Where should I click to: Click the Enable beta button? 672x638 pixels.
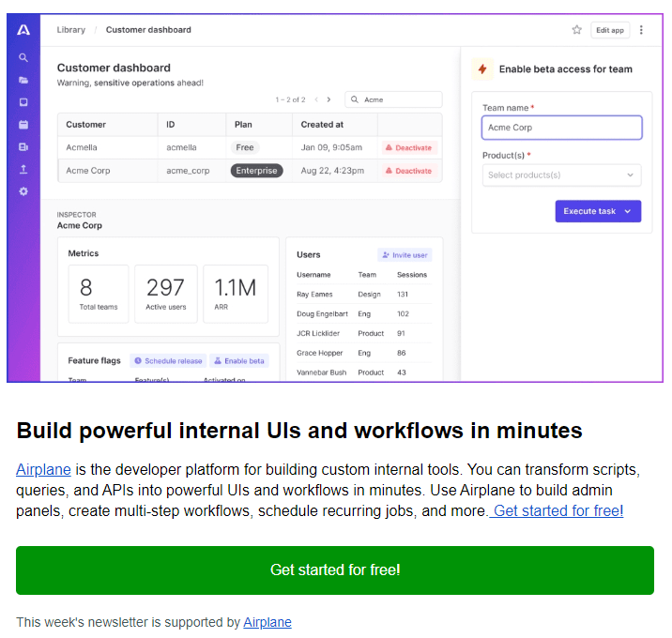pos(239,361)
